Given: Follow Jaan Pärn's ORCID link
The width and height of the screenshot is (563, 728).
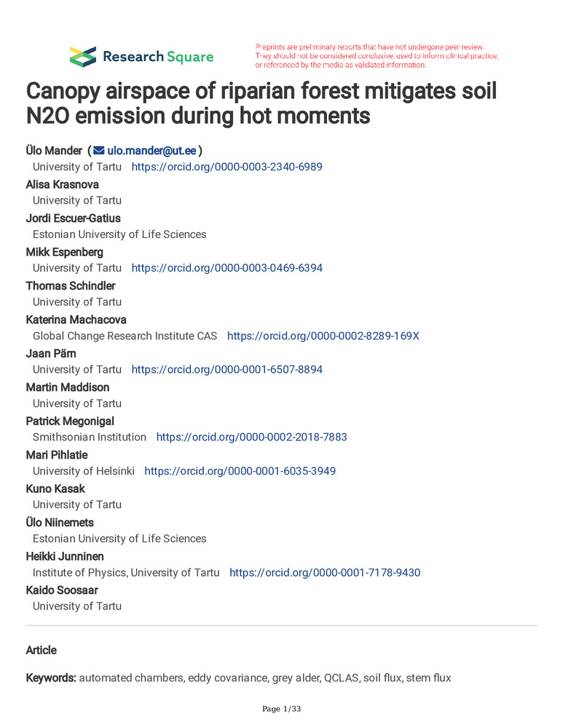Looking at the screenshot, I should click(x=227, y=369).
